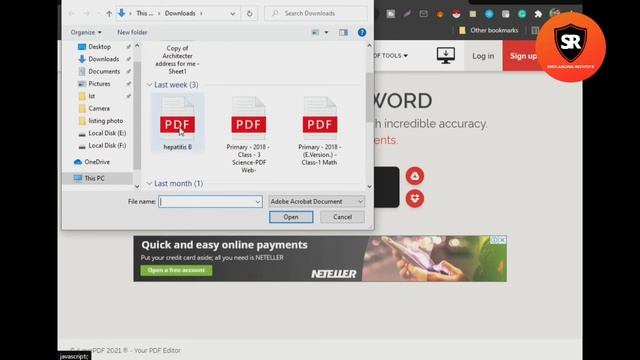Close the NETELLER advertisement

502,240
